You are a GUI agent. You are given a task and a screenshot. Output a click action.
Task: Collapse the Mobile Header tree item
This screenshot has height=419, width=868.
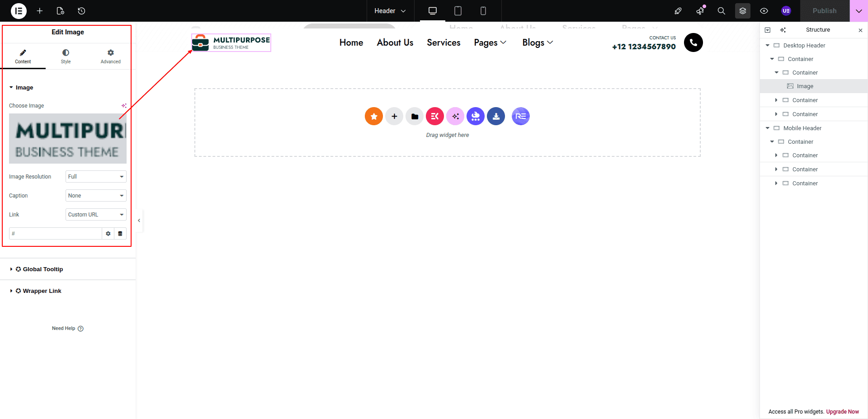tap(768, 128)
